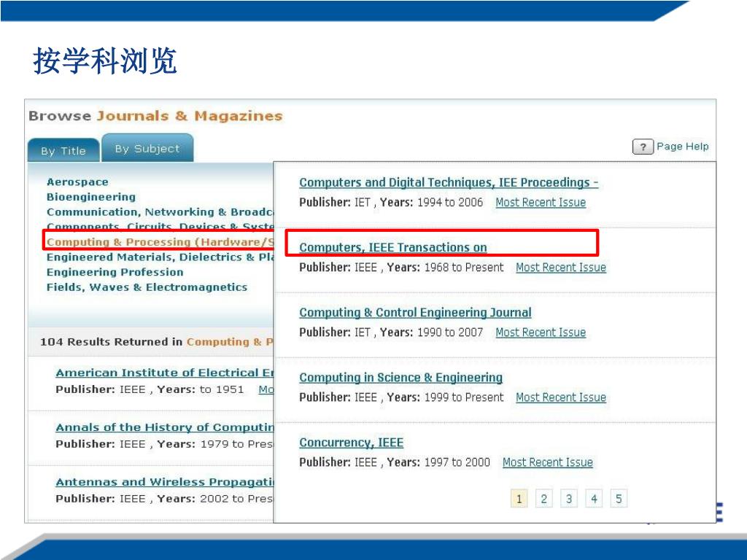Viewport: 747px width, 560px height.
Task: Click the '104 Results Returned in' text
Action: pos(112,342)
